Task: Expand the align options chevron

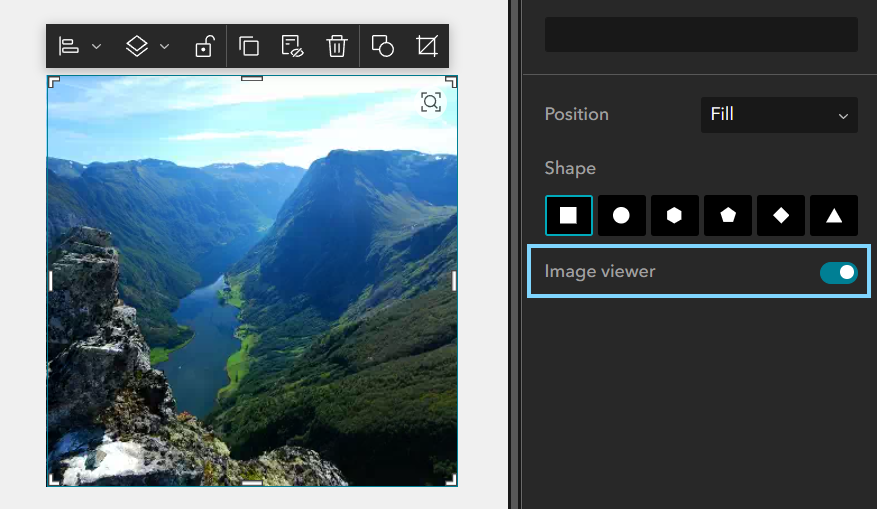Action: pyautogui.click(x=97, y=46)
